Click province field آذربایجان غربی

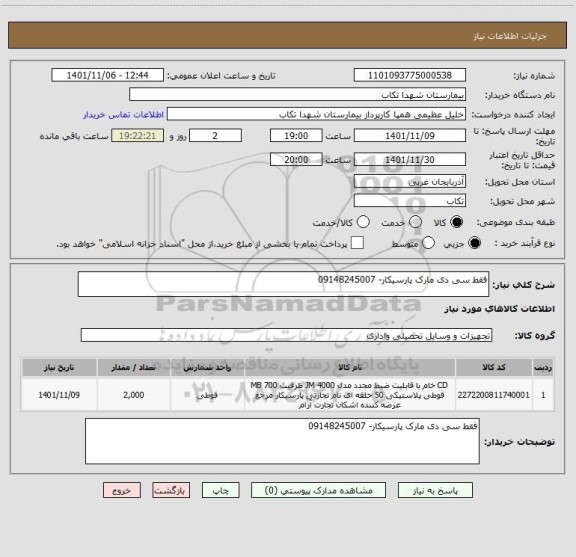click(410, 181)
